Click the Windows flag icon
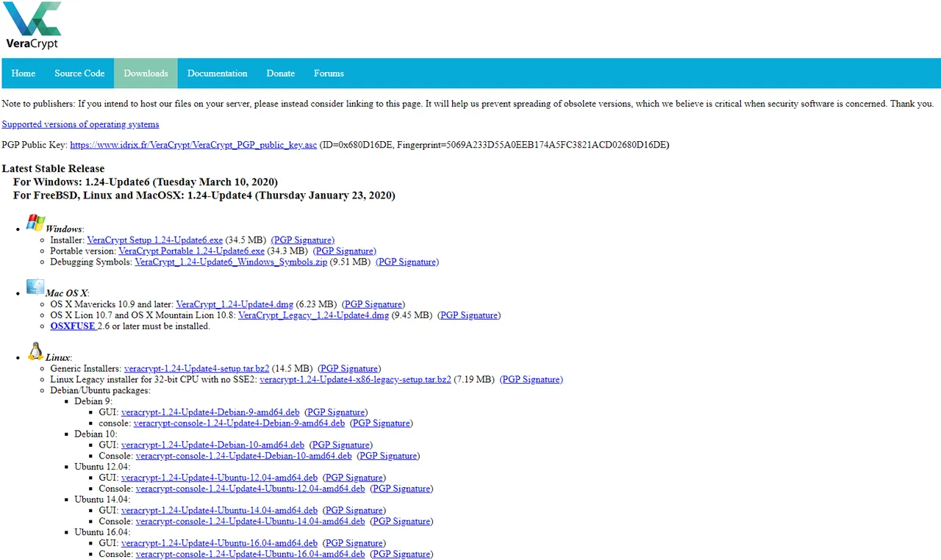 click(35, 223)
